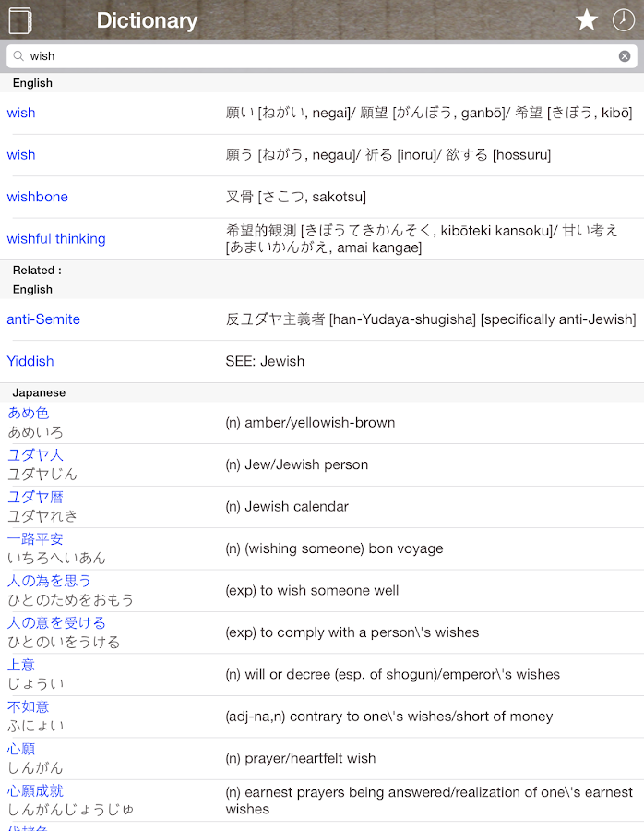
Task: Select Japanese entry 心願
Action: [21, 749]
